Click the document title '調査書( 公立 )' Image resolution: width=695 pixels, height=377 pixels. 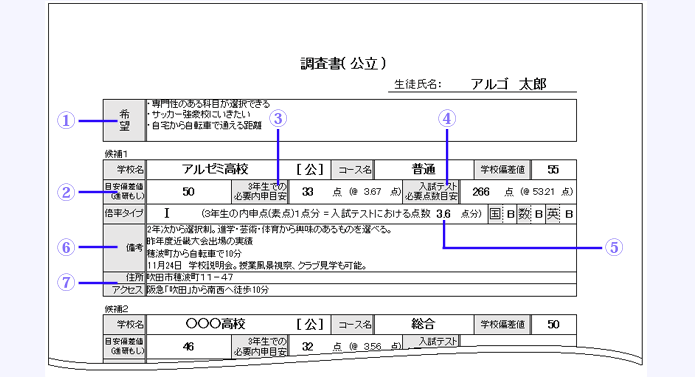pyautogui.click(x=343, y=63)
